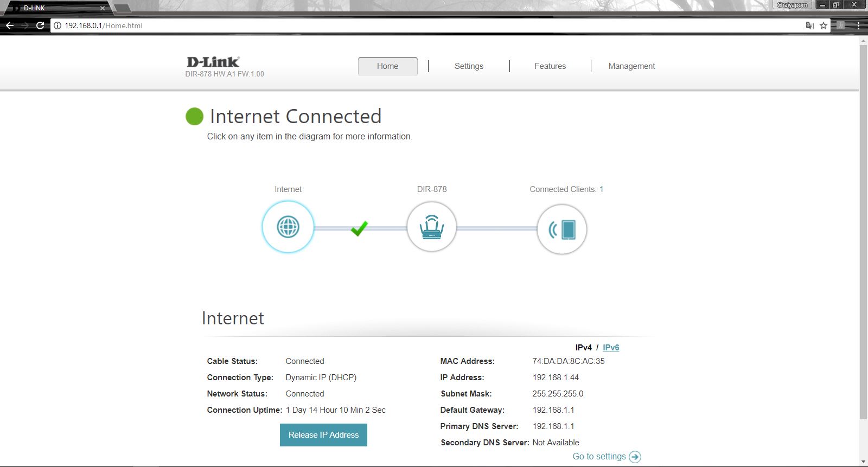The height and width of the screenshot is (467, 868).
Task: Switch to IPv6 view
Action: tap(611, 348)
